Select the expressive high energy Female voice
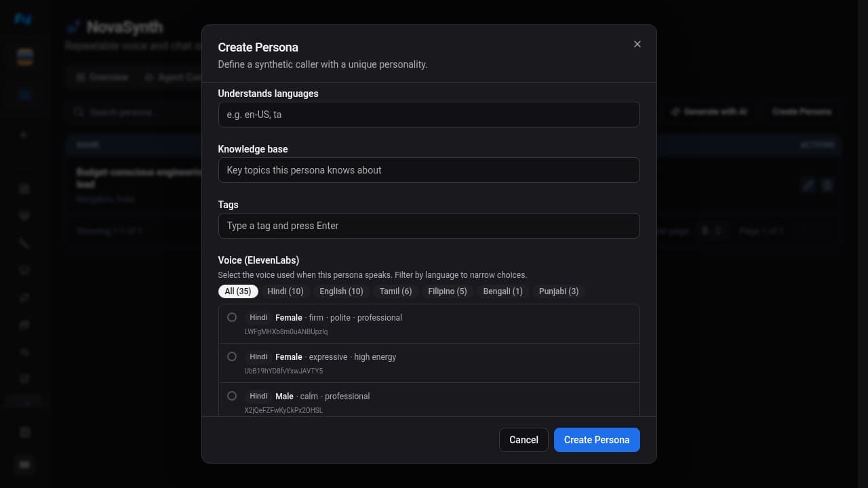Viewport: 868px width, 488px height. pos(232,357)
